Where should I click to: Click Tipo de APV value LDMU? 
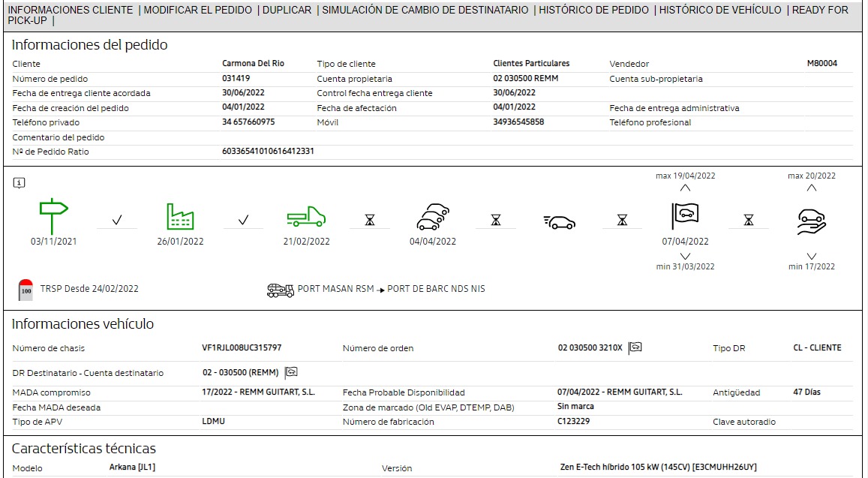214,421
